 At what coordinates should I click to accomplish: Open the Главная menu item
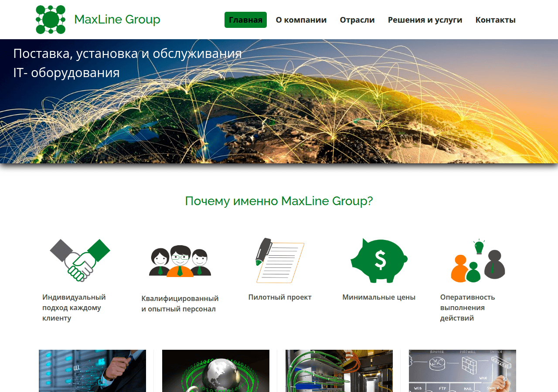tap(245, 20)
